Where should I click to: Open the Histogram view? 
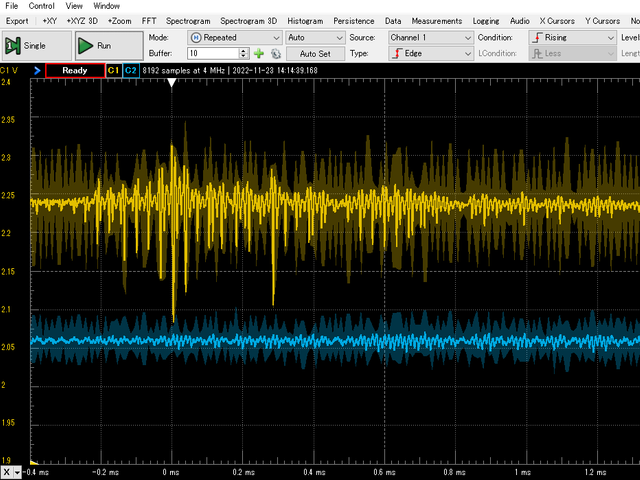click(x=305, y=21)
